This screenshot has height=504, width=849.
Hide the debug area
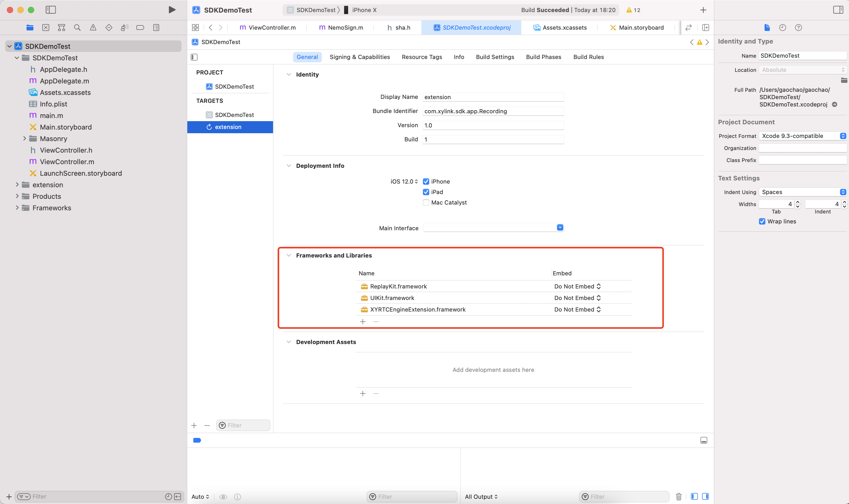coord(704,441)
